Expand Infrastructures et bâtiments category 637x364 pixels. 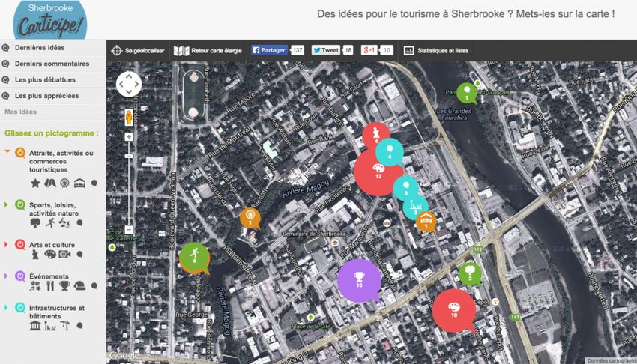pyautogui.click(x=7, y=307)
